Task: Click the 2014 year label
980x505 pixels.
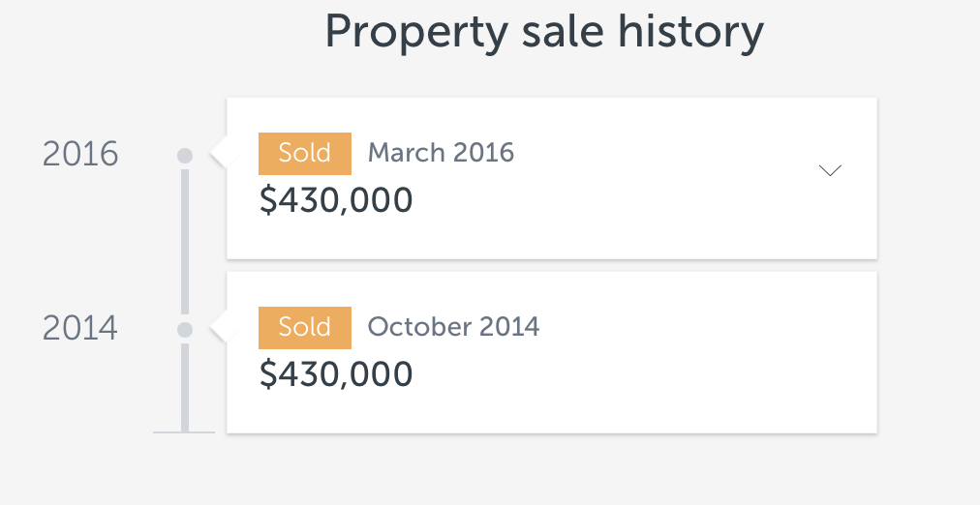Action: pos(80,328)
